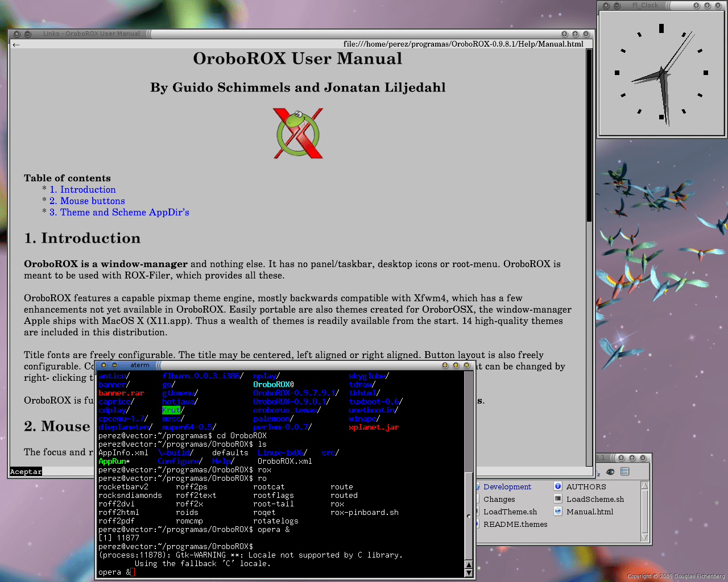Close the ROX-Filer window
The width and height of the screenshot is (728, 582).
click(643, 458)
